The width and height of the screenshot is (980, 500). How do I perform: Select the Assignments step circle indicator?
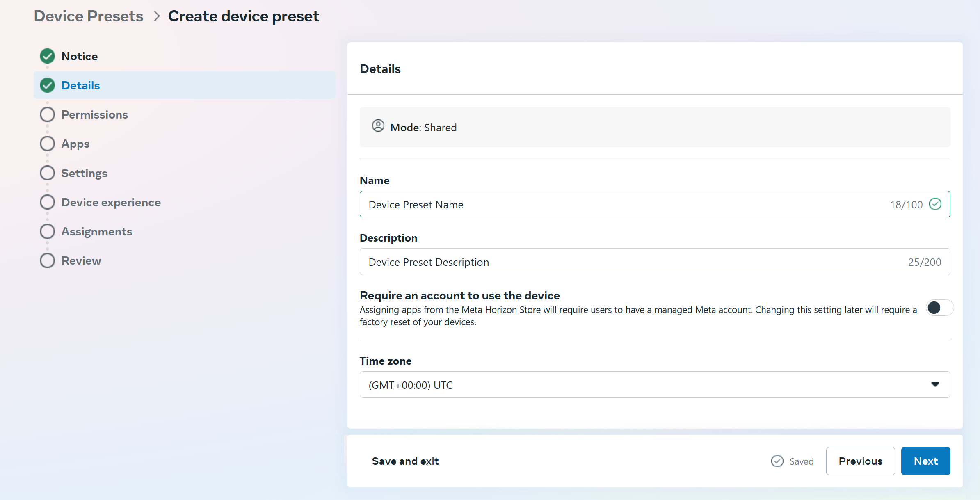(x=47, y=231)
